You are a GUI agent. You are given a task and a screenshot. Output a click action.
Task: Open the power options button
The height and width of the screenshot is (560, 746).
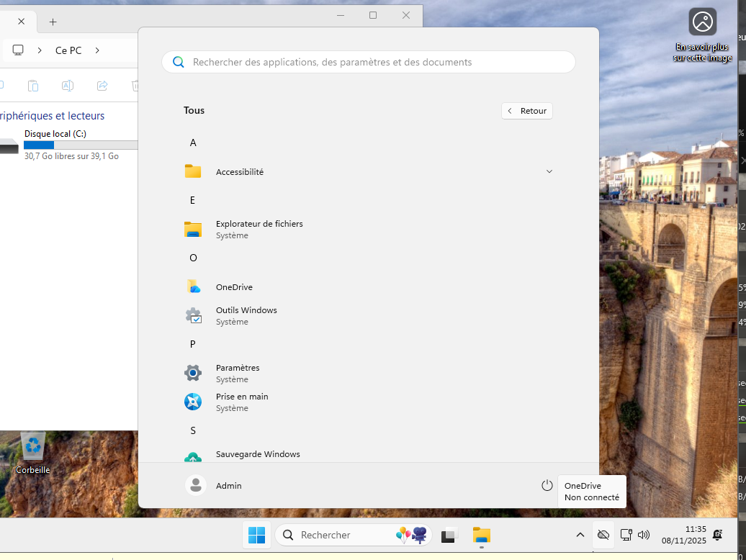pyautogui.click(x=547, y=485)
